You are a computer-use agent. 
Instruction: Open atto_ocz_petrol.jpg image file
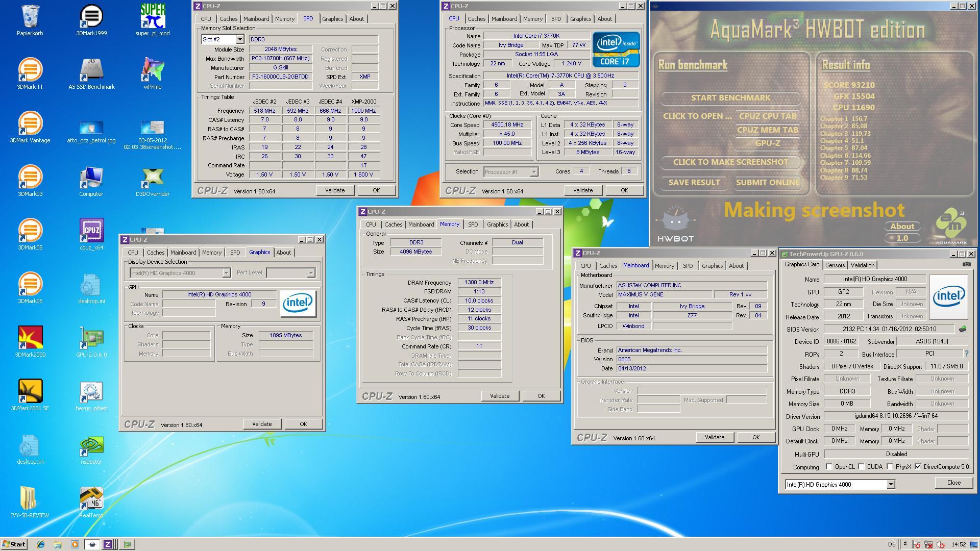click(91, 132)
